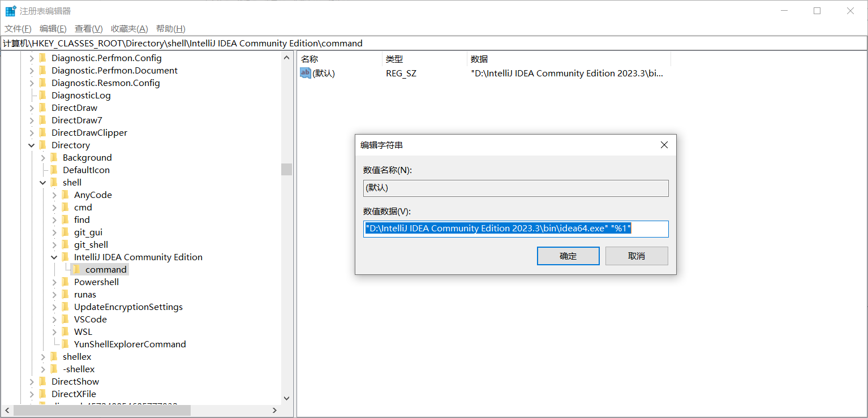Expand the -shellex tree node
Viewport: 868px width, 418px height.
click(x=43, y=369)
